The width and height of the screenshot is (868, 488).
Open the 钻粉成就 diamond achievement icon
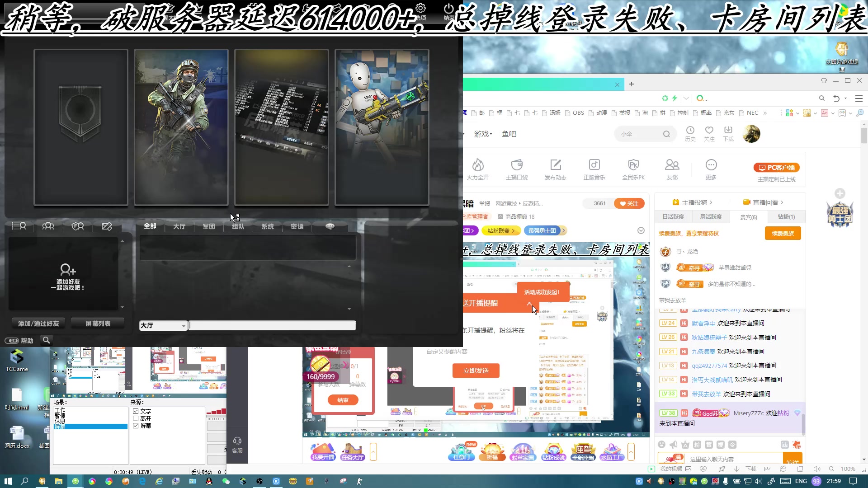pos(553,451)
